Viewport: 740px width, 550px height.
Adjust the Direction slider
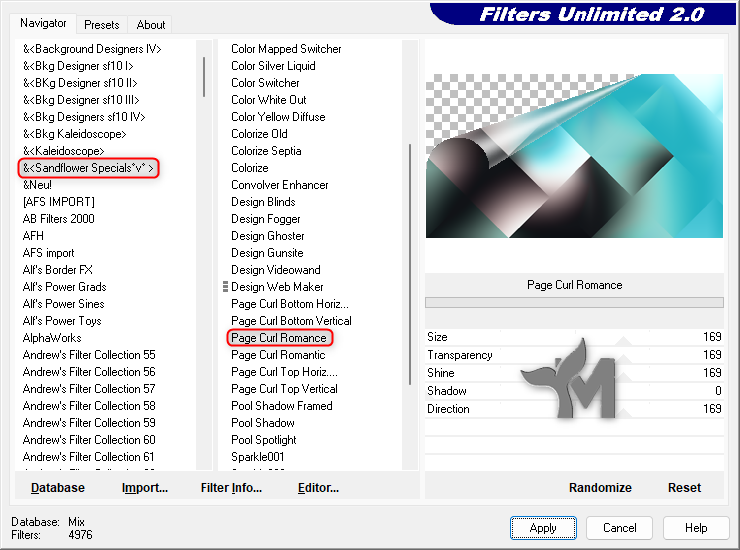[x=574, y=409]
